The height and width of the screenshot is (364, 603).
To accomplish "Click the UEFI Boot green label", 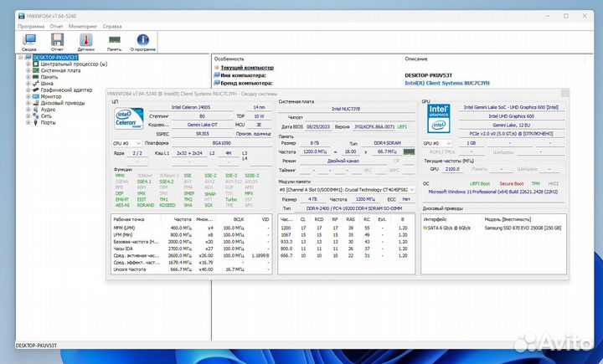I will tap(480, 184).
